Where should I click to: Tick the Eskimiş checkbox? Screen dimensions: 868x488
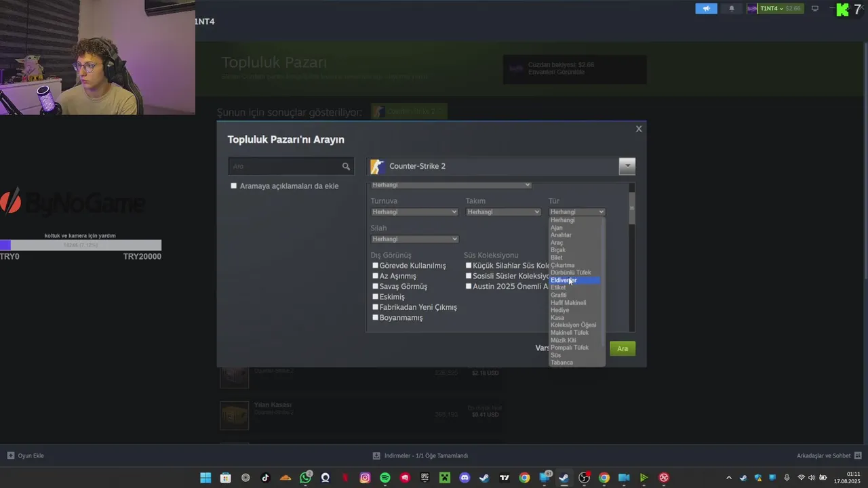click(x=375, y=297)
